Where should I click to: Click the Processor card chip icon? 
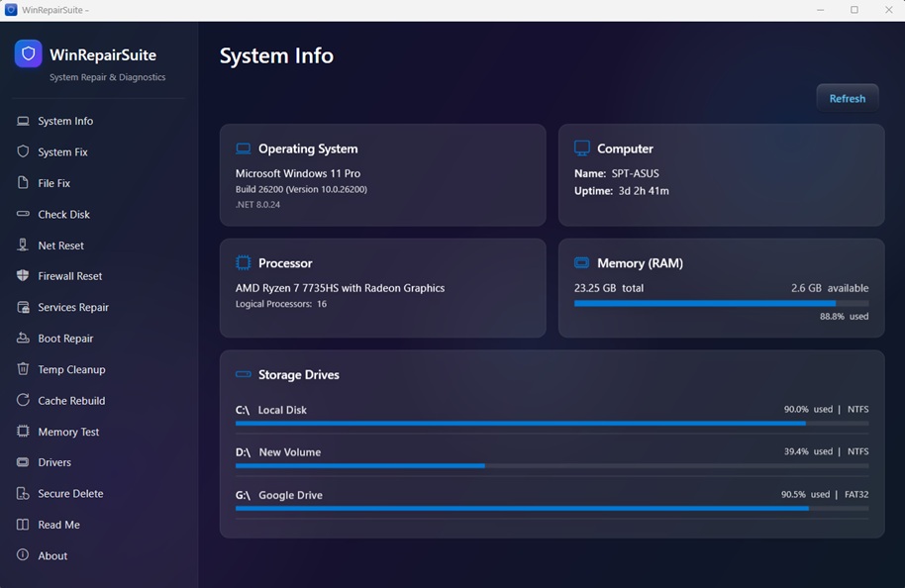tap(242, 262)
